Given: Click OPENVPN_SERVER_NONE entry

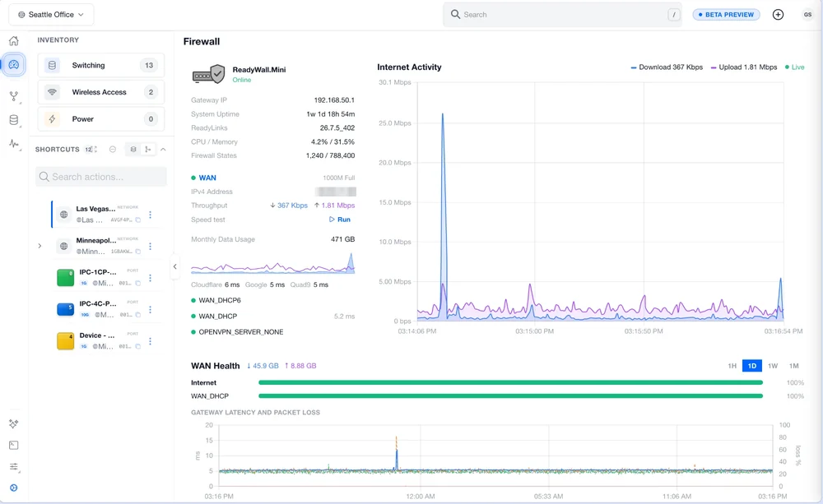Looking at the screenshot, I should pos(241,332).
